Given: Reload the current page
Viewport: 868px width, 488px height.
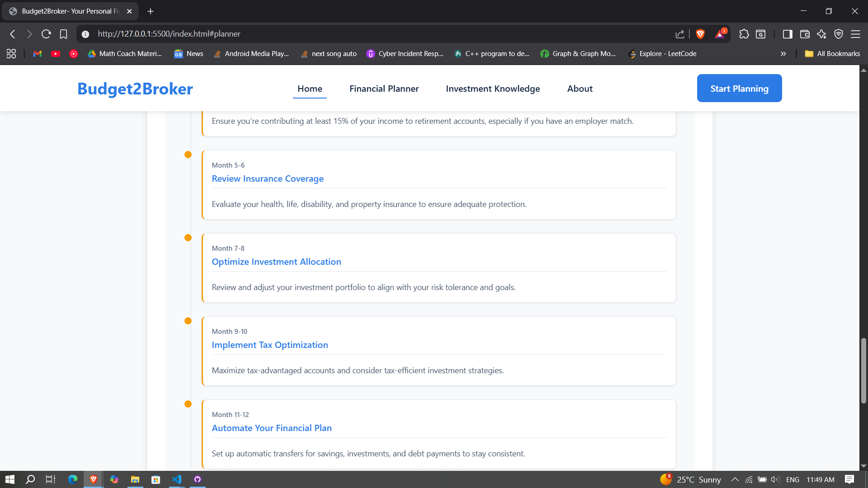Looking at the screenshot, I should coord(46,34).
